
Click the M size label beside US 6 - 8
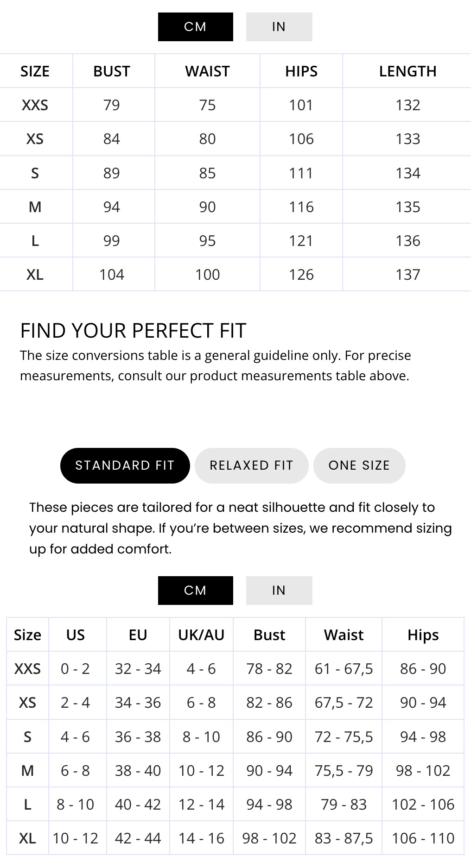(27, 771)
